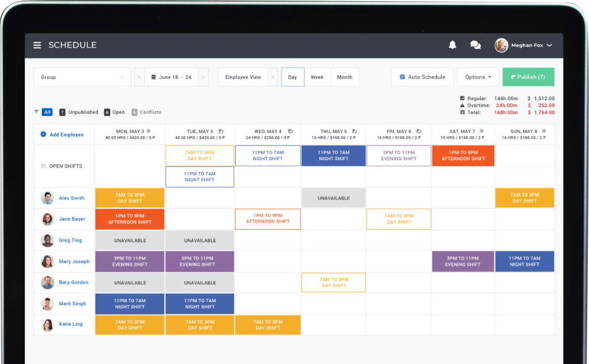Click the notifications bell icon

pyautogui.click(x=452, y=45)
